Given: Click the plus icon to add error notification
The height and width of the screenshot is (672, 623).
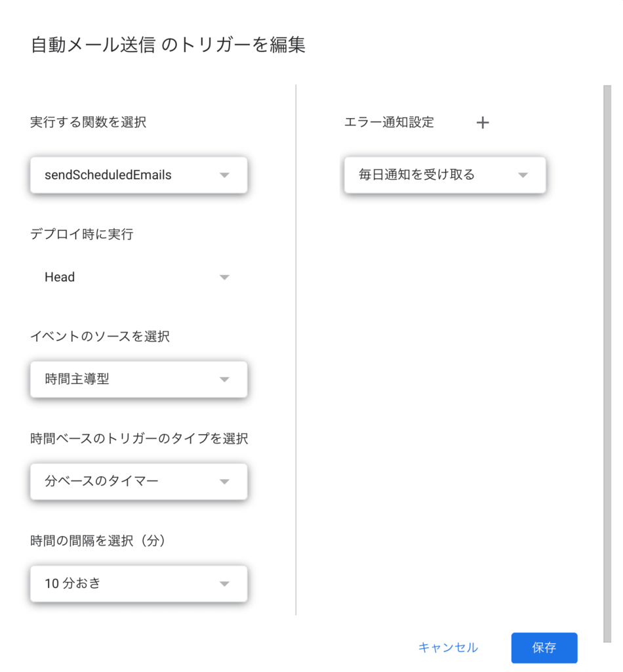Looking at the screenshot, I should [x=483, y=123].
